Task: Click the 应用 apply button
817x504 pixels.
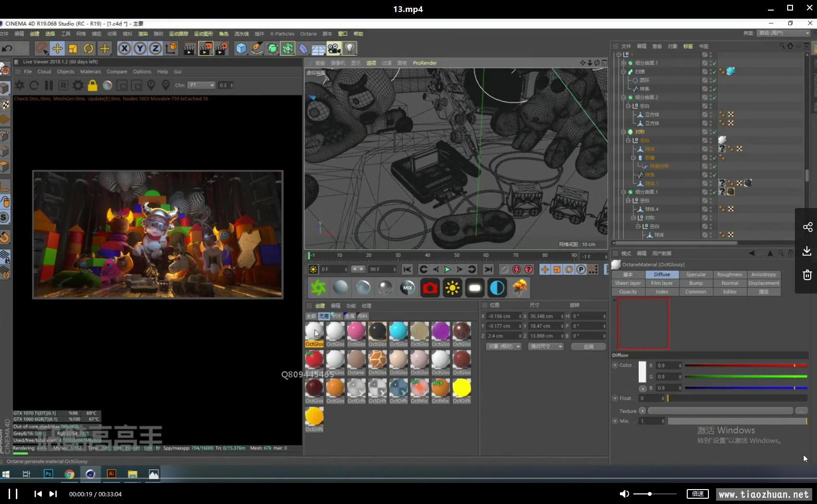Action: click(588, 346)
